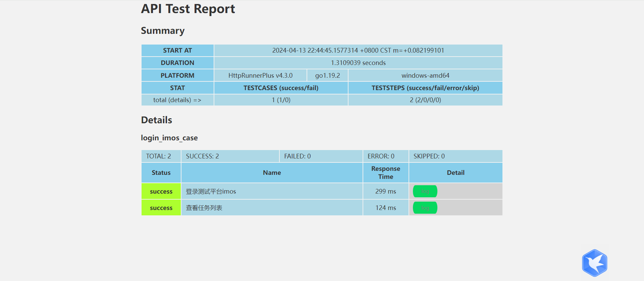Select the windows-amd64 platform cell

coord(425,75)
